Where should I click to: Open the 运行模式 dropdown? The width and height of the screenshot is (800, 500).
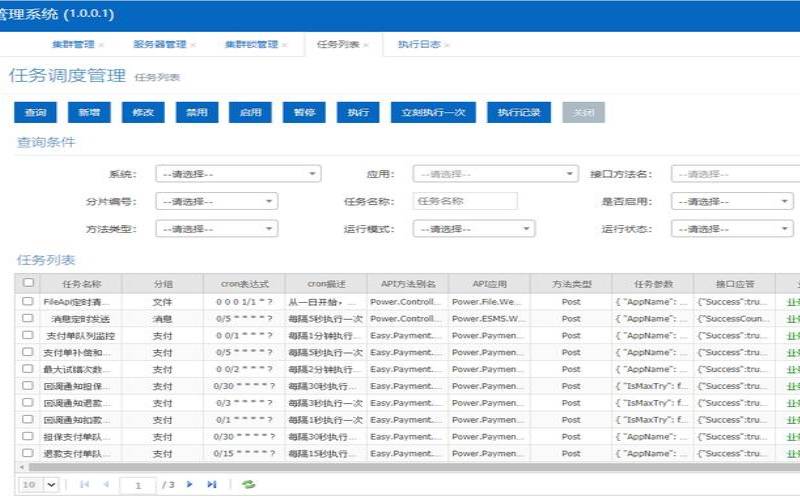coord(474,229)
